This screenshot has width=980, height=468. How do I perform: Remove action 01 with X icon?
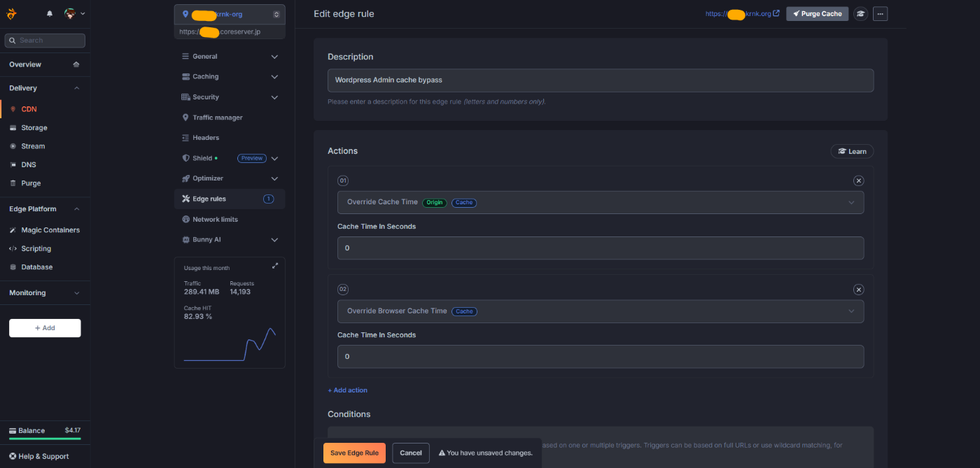pos(858,180)
